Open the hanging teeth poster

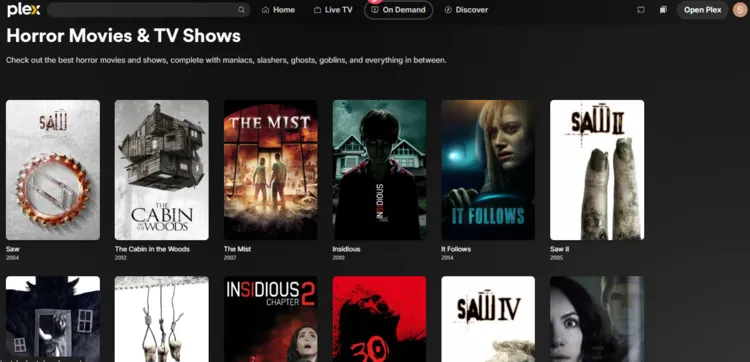[162, 319]
